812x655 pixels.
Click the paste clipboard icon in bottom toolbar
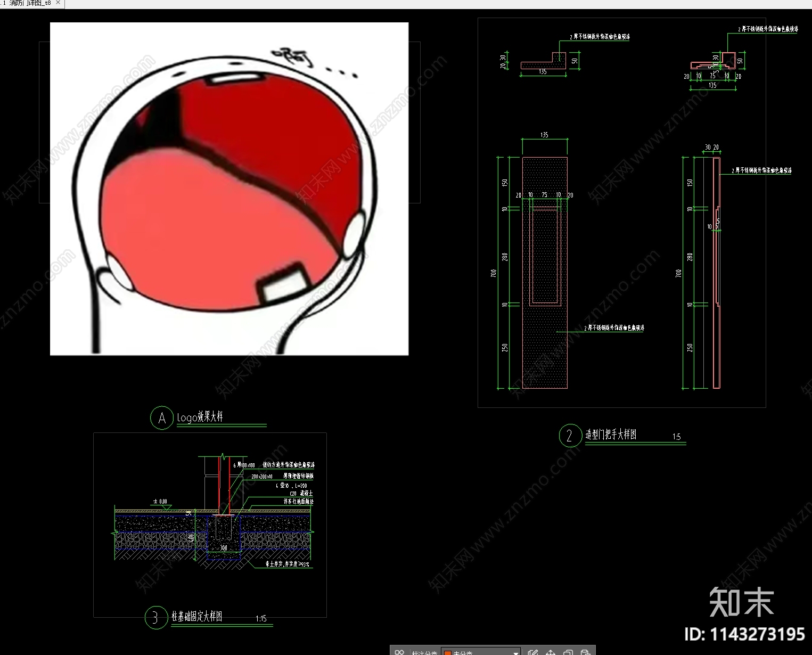585,652
